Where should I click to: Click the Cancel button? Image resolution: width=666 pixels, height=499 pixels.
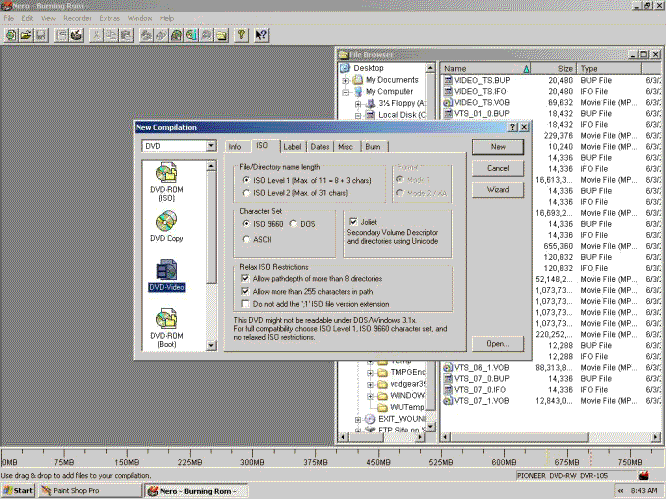point(498,168)
